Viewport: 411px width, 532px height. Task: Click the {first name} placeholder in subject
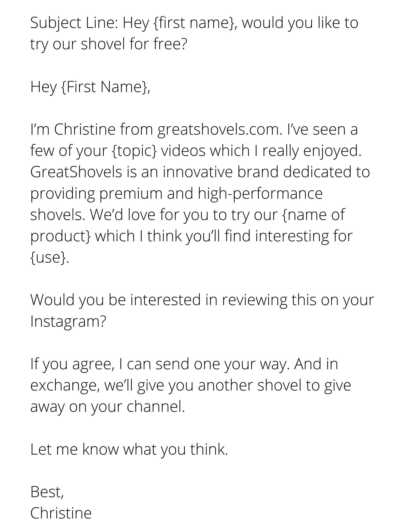pos(194,23)
